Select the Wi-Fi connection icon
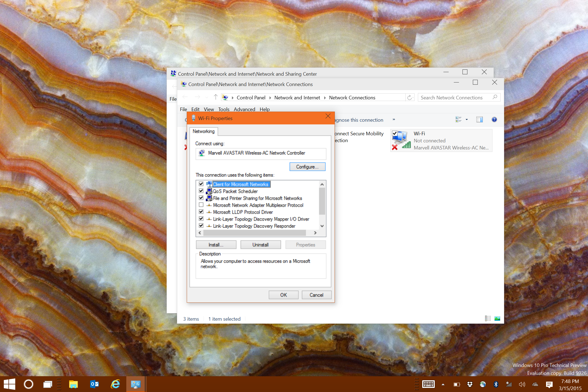Screen dimensions: 588x392 (x=401, y=140)
